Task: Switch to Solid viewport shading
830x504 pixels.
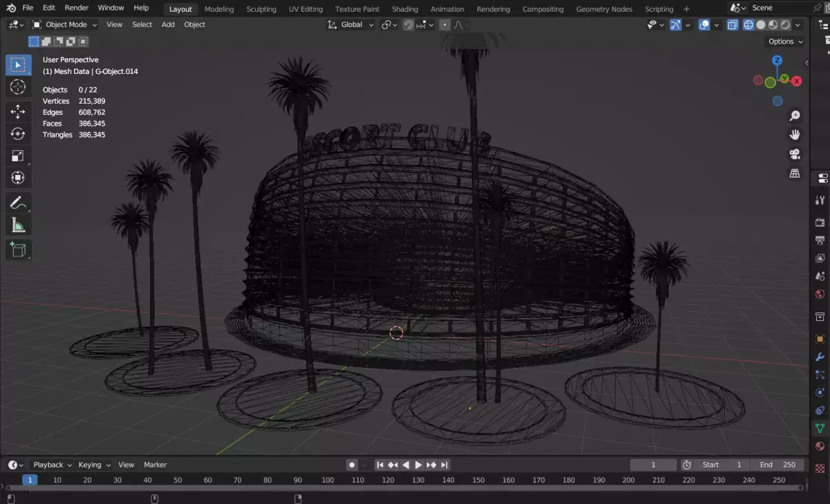Action: click(x=761, y=25)
